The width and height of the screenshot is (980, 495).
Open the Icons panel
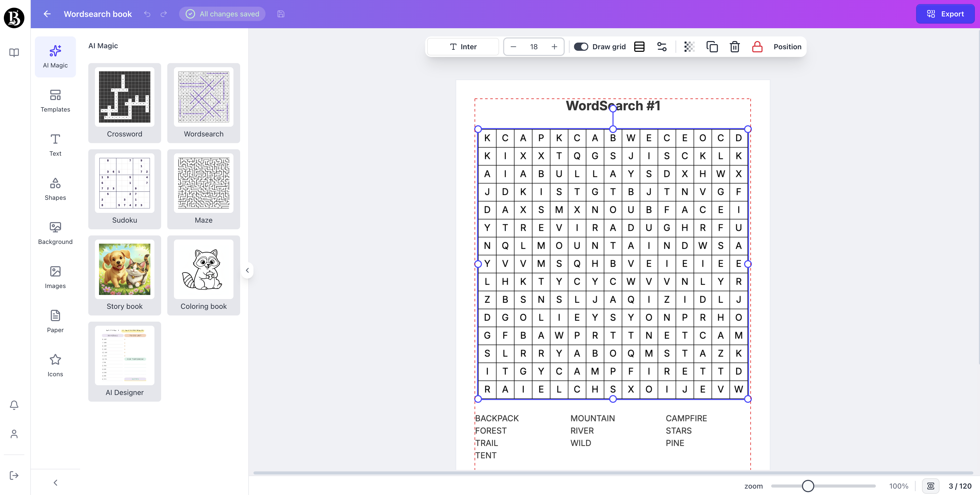coord(55,365)
